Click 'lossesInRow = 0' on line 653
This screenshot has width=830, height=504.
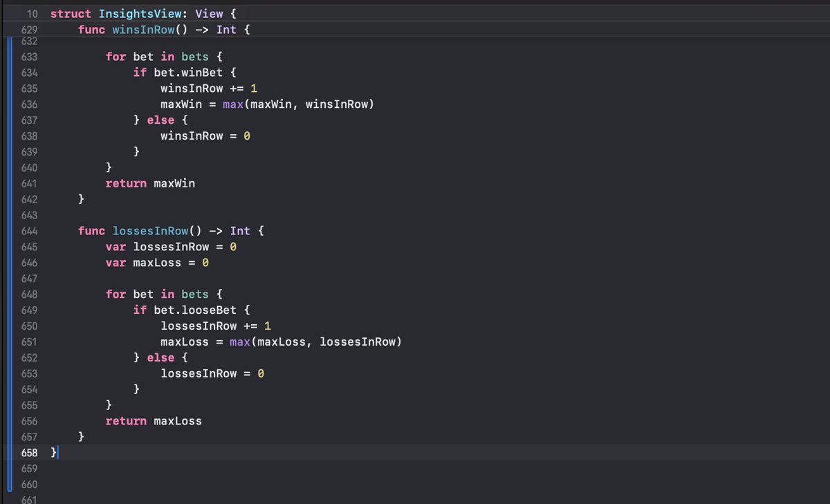click(x=212, y=373)
